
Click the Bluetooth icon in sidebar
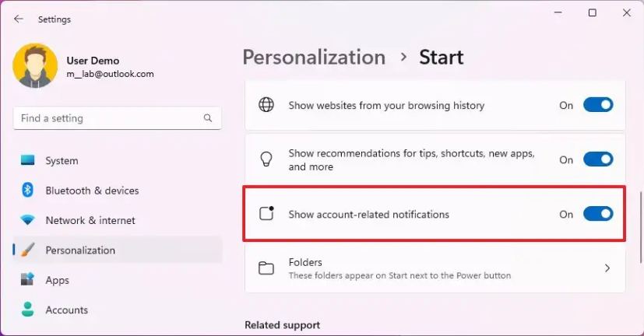[x=28, y=191]
